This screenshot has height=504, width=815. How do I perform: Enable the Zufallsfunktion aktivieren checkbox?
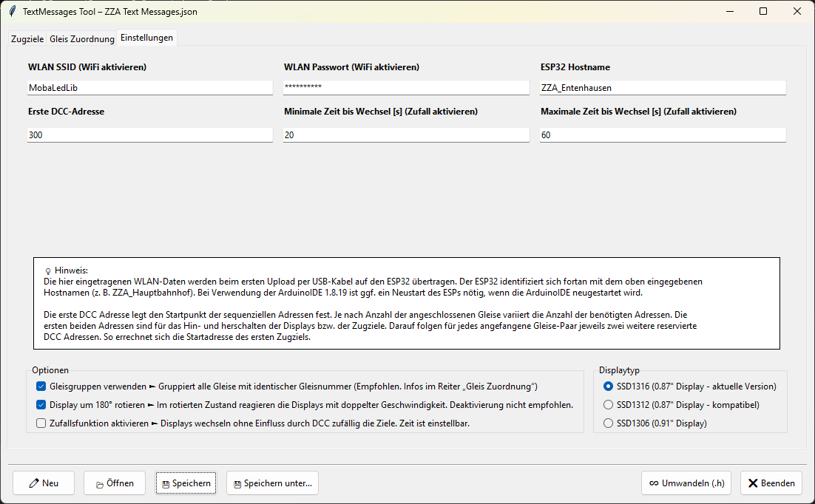pos(41,423)
